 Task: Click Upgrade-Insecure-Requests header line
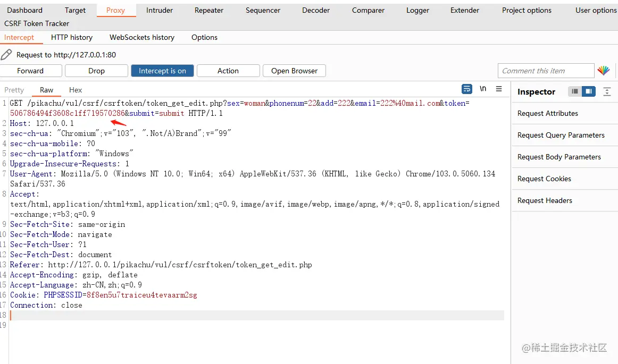point(69,164)
